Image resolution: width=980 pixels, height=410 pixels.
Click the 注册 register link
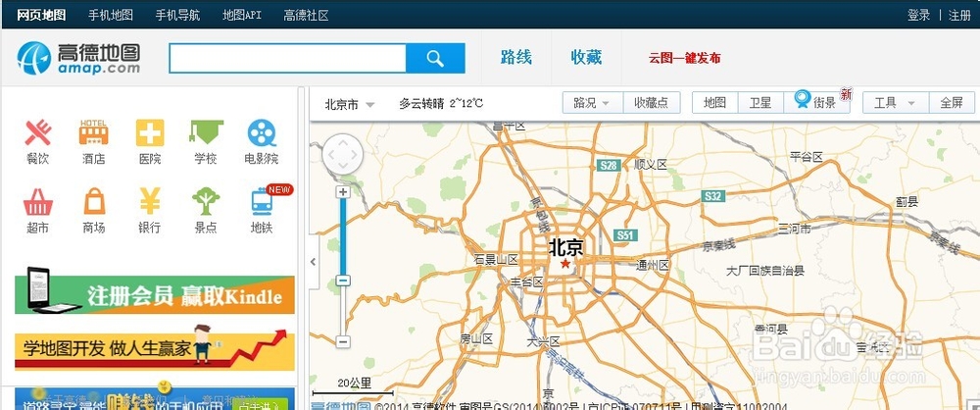point(959,15)
